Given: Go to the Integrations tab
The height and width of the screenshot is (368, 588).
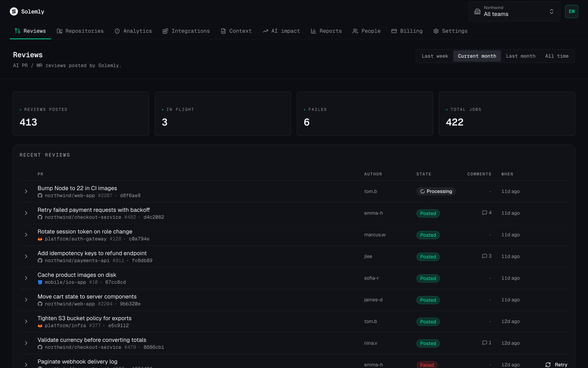Looking at the screenshot, I should [186, 31].
